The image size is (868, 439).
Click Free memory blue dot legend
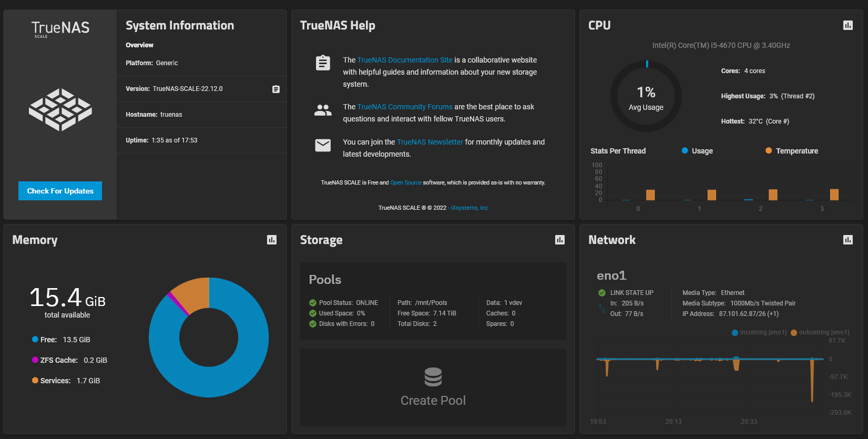(35, 340)
